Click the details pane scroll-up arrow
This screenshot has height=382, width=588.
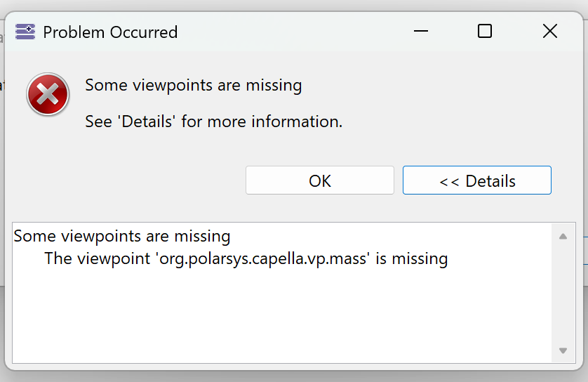pos(563,237)
